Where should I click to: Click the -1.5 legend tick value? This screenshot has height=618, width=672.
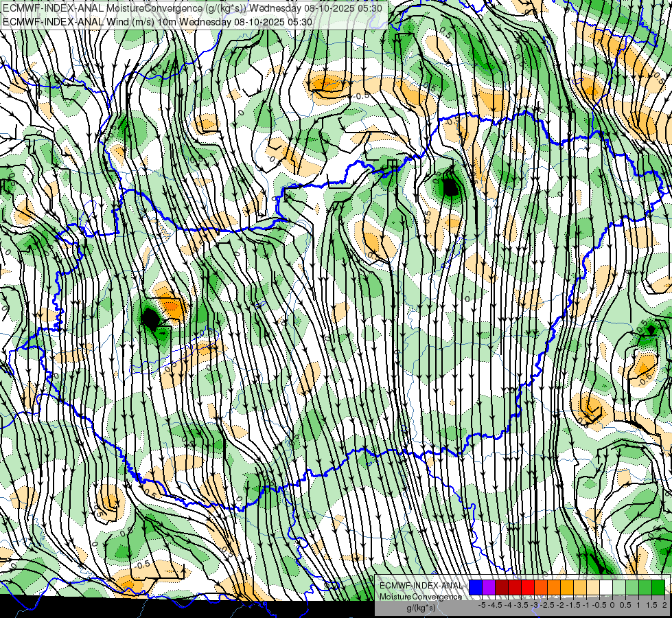(x=574, y=605)
